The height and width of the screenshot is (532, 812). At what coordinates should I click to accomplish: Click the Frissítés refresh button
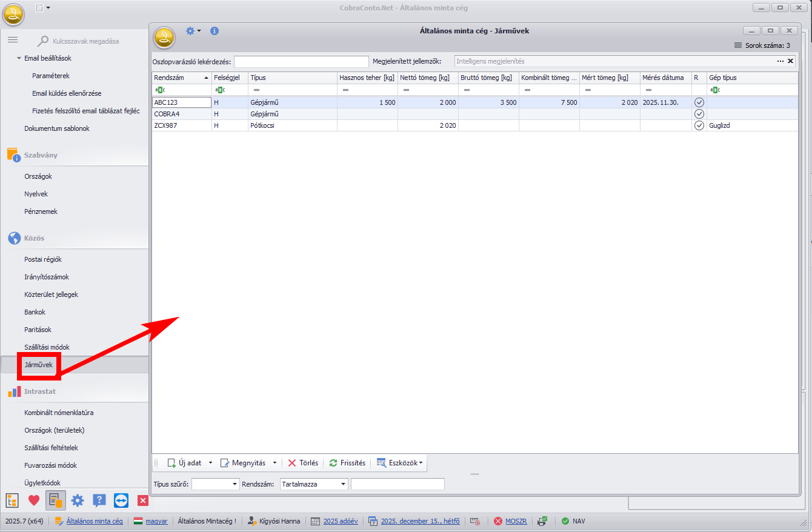347,463
